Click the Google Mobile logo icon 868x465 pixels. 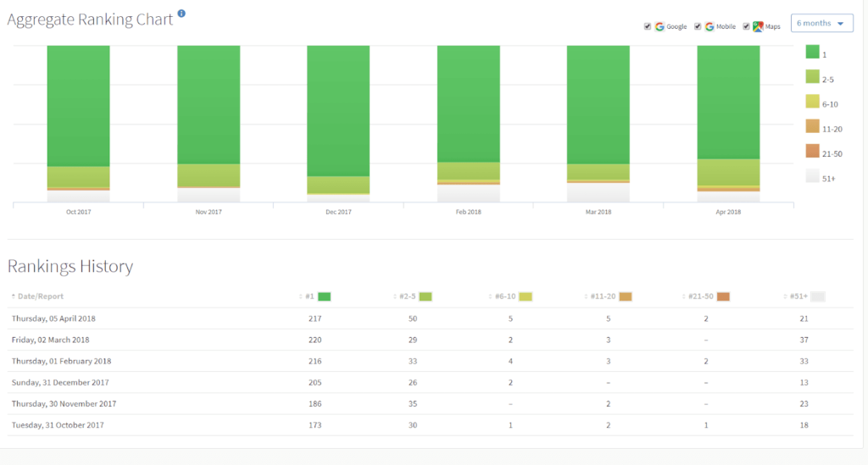[x=709, y=26]
